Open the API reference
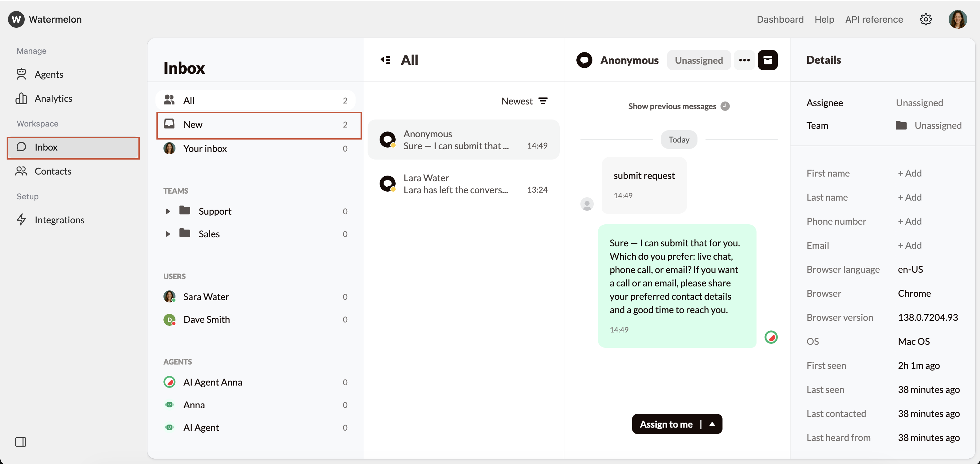The height and width of the screenshot is (464, 980). pyautogui.click(x=874, y=19)
